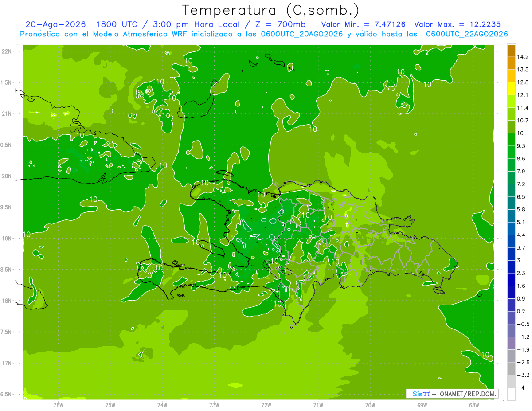The width and height of the screenshot is (532, 411).
Task: Click teal swatch between 5.8 and 6.5
Action: pos(511,202)
